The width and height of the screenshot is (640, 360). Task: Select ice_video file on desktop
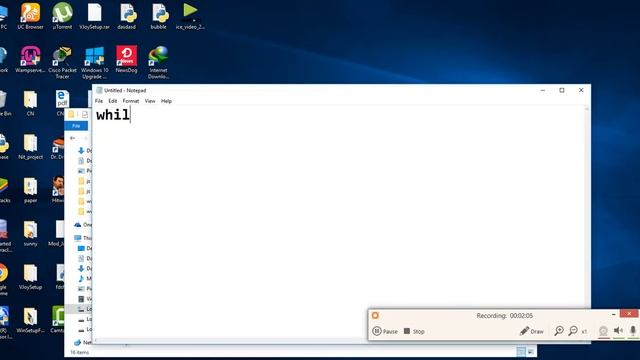click(190, 16)
